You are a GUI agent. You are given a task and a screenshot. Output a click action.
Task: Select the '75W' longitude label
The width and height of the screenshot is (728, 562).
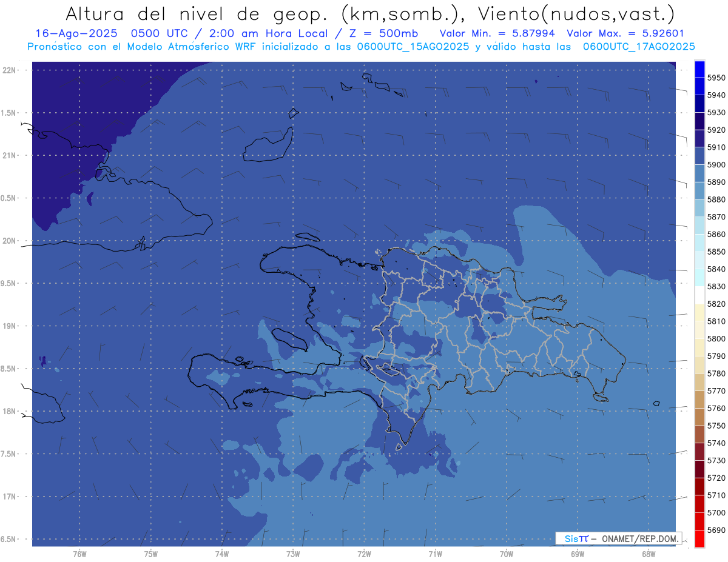tap(151, 554)
